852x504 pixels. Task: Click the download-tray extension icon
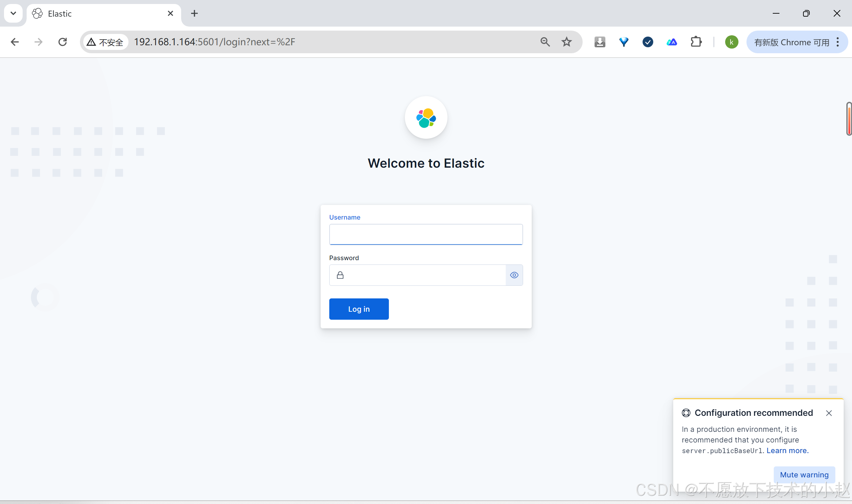point(600,42)
